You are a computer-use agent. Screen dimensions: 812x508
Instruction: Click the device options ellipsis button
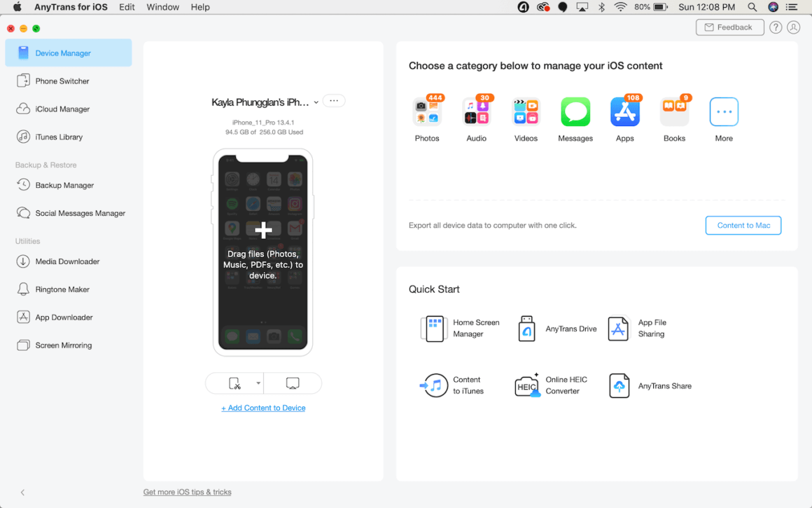[x=334, y=100]
